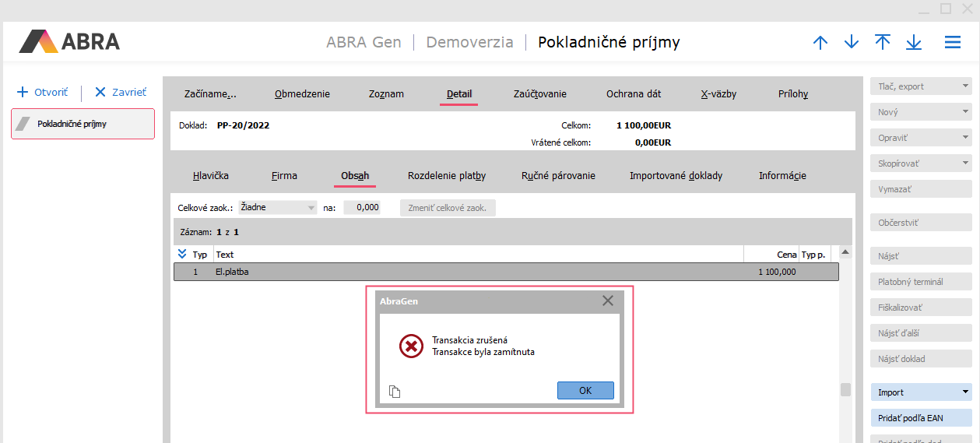Click the rounding value input field
Image resolution: width=980 pixels, height=443 pixels.
(x=362, y=208)
